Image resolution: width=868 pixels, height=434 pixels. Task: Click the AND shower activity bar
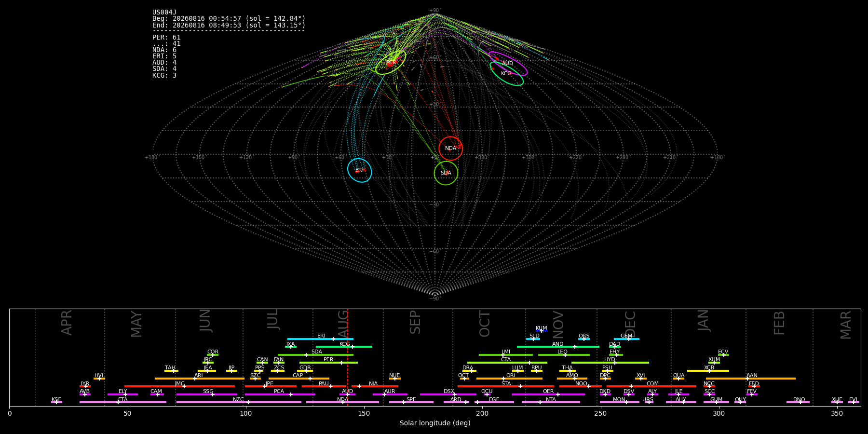coord(558,347)
